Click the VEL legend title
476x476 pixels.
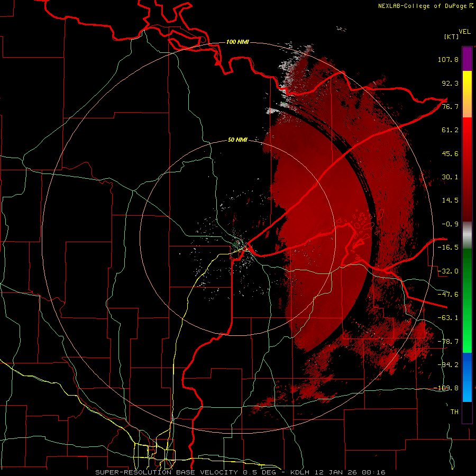tap(464, 32)
